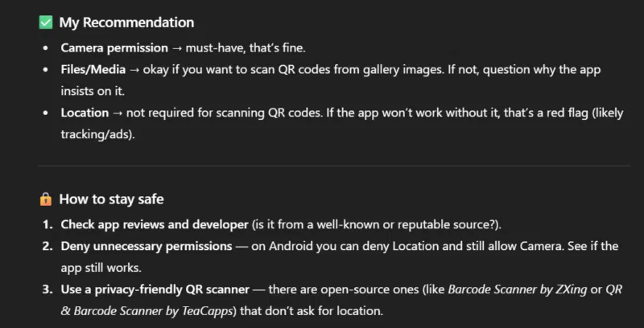Click the list number 1 marker
The width and height of the screenshot is (644, 328).
(47, 223)
